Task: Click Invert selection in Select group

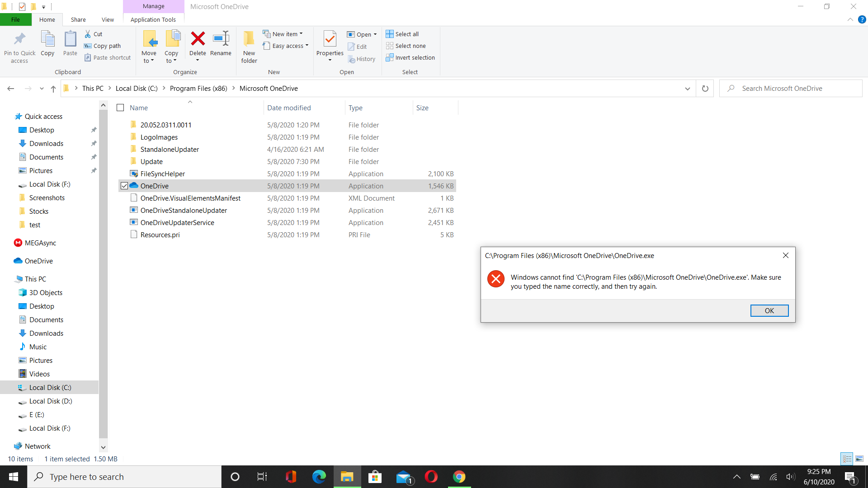Action: coord(410,58)
